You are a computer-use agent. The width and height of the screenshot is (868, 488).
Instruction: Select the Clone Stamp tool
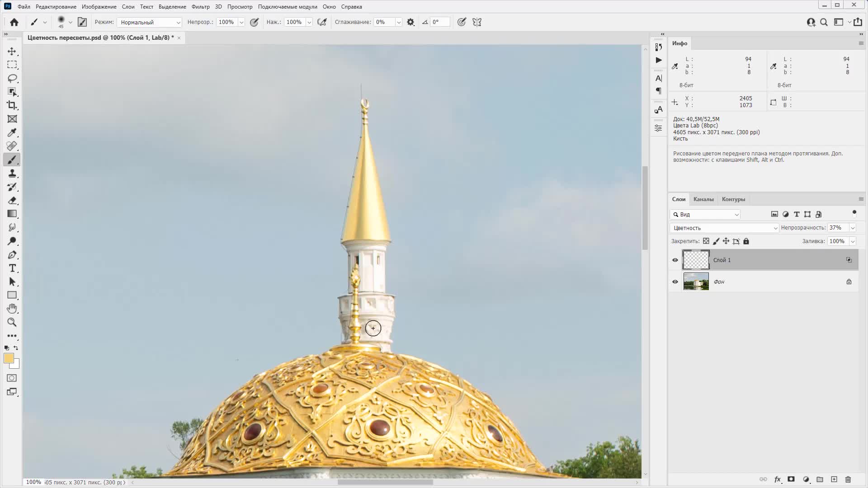point(12,174)
